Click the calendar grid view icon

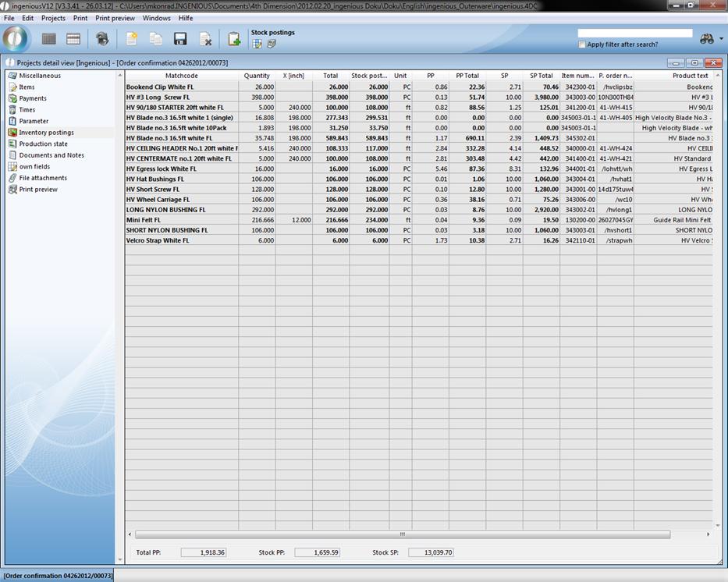(x=73, y=39)
